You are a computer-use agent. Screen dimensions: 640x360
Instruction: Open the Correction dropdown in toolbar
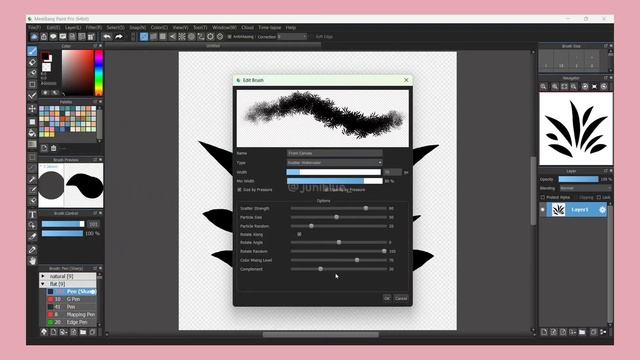[x=292, y=37]
